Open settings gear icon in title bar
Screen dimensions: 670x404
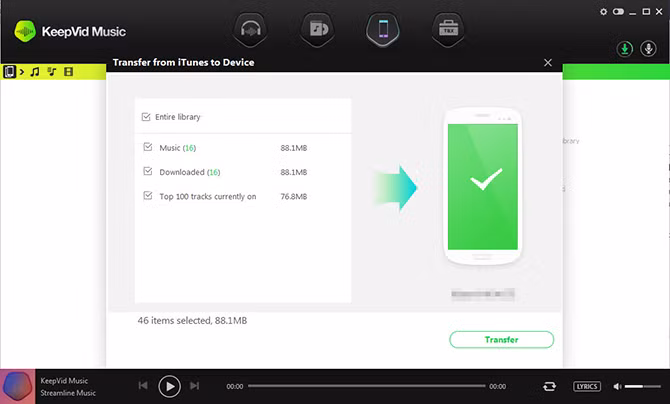coord(603,12)
